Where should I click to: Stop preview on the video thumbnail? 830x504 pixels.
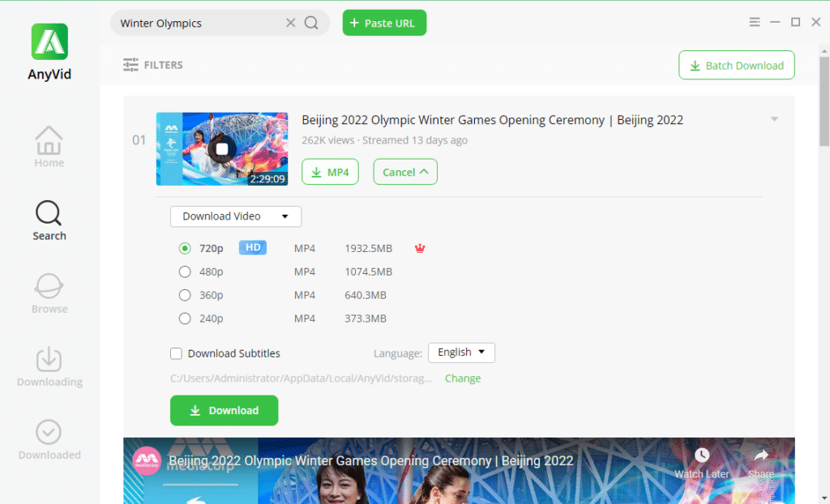tap(222, 149)
